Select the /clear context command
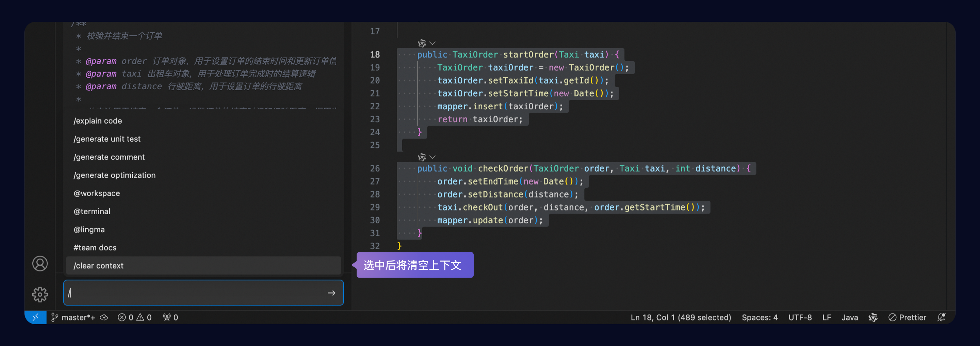 click(203, 265)
